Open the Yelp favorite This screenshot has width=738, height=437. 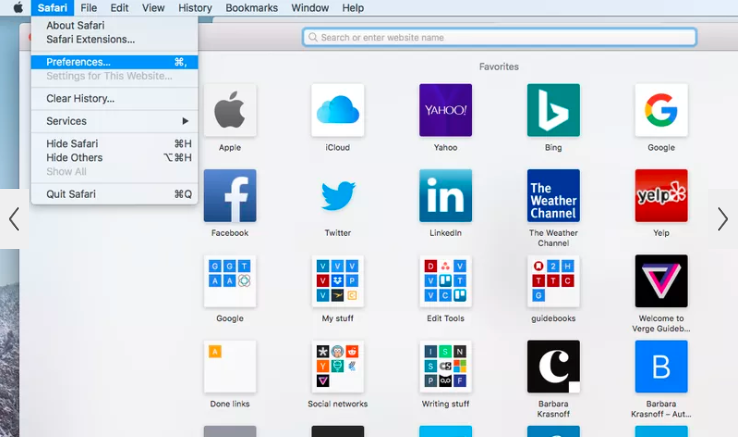(661, 195)
